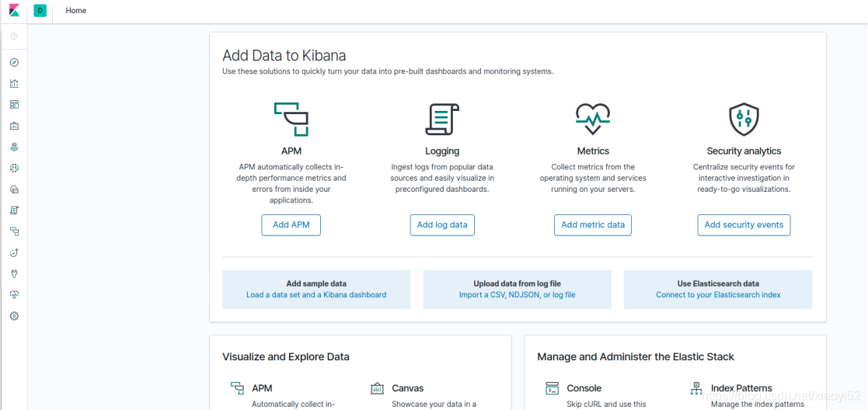Open Uptime from the sidebar
The image size is (868, 410).
coord(15,253)
